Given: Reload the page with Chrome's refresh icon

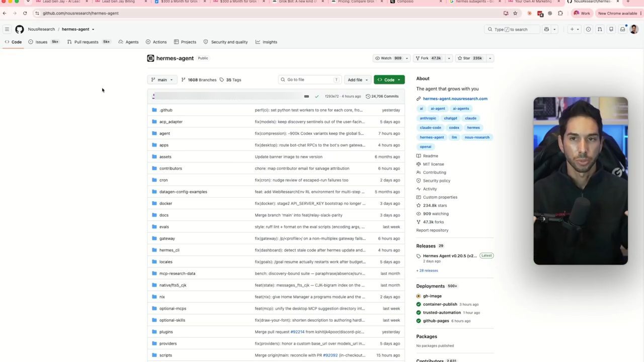Looking at the screenshot, I should tap(25, 13).
